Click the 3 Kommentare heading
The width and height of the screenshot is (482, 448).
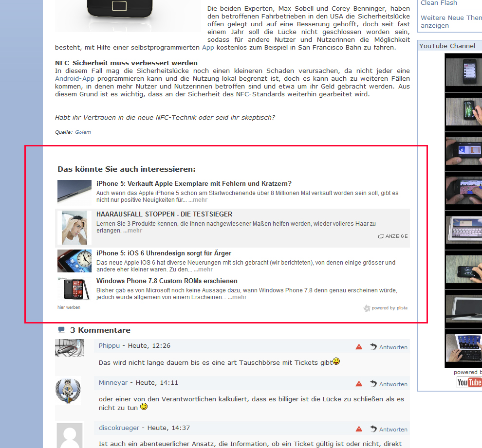click(100, 330)
